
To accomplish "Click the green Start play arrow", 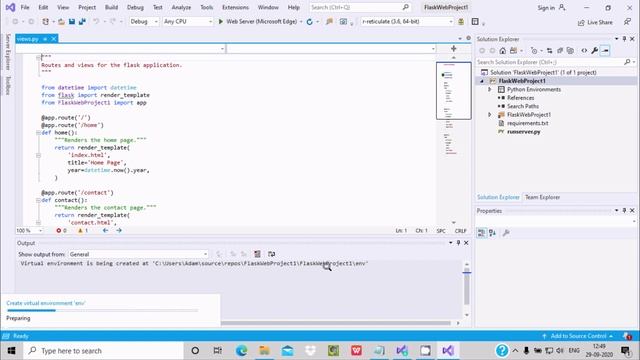I will click(x=220, y=22).
